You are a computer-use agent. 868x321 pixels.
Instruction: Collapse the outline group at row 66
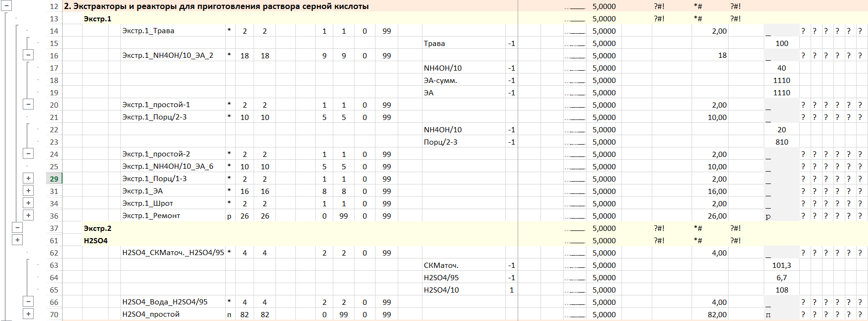click(28, 302)
